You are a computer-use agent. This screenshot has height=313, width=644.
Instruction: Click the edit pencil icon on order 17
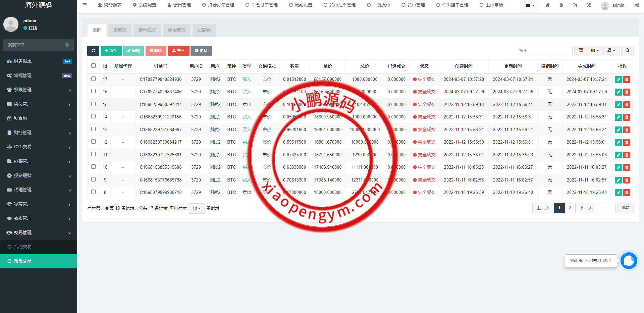(x=618, y=79)
